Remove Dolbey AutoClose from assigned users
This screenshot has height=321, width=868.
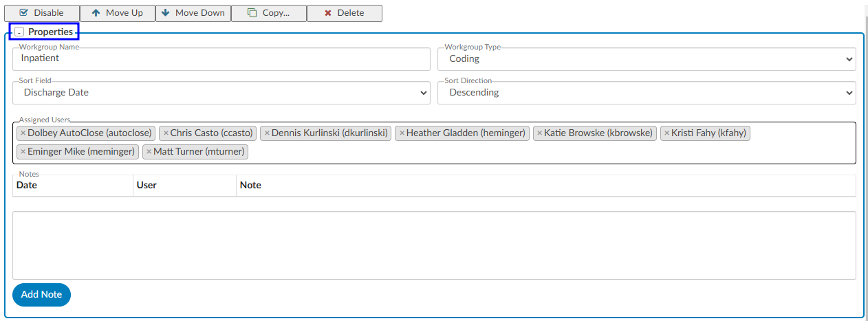tap(23, 133)
